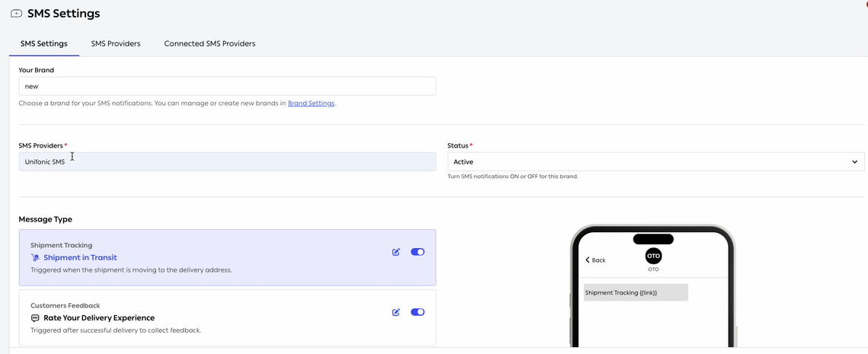This screenshot has width=868, height=354.
Task: Go Back in the phone preview
Action: (x=595, y=260)
